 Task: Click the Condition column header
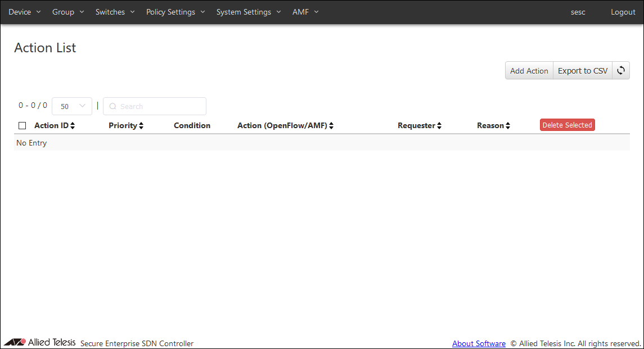pos(192,126)
